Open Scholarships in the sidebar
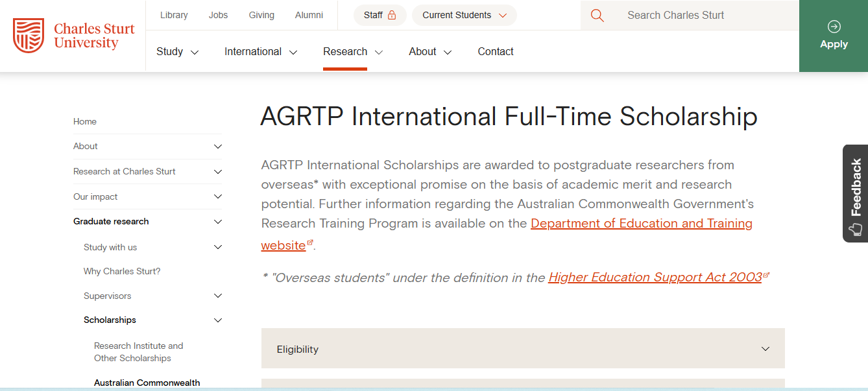The height and width of the screenshot is (391, 868). tap(110, 320)
